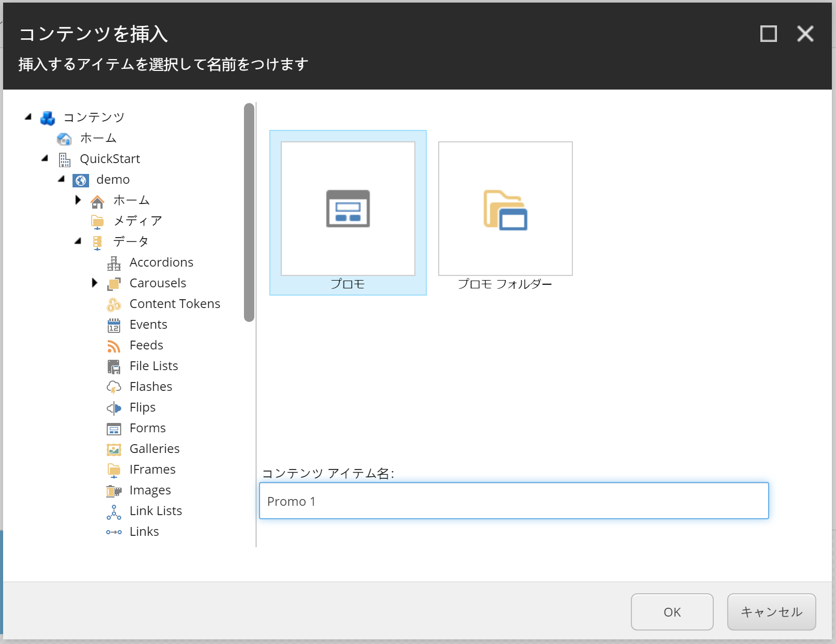Click the Galleries picture icon
The image size is (836, 644).
tap(113, 449)
